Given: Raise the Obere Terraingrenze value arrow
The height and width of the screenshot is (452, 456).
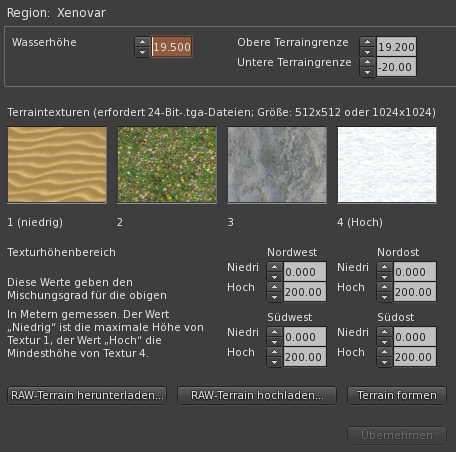Looking at the screenshot, I should click(x=367, y=42).
